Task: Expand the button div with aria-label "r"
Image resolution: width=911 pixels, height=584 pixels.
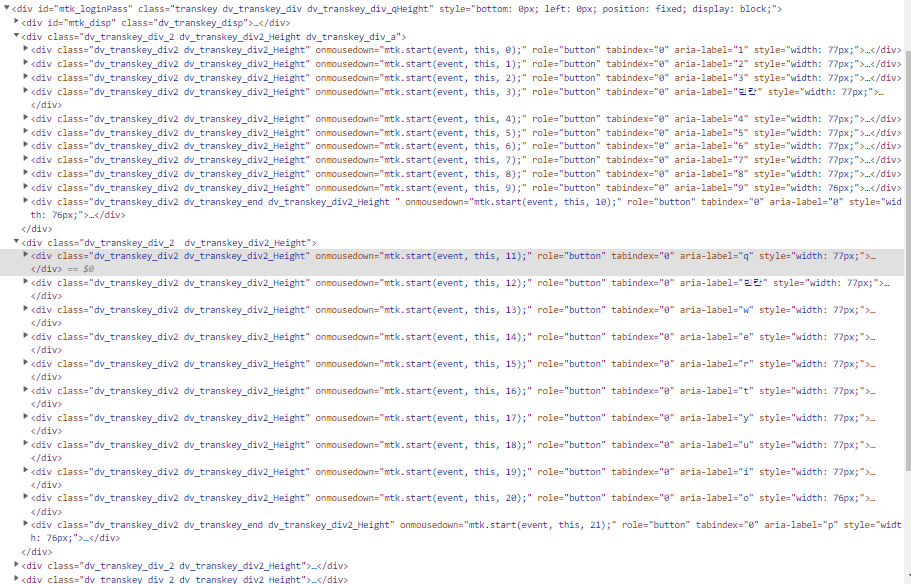Action: [26, 363]
